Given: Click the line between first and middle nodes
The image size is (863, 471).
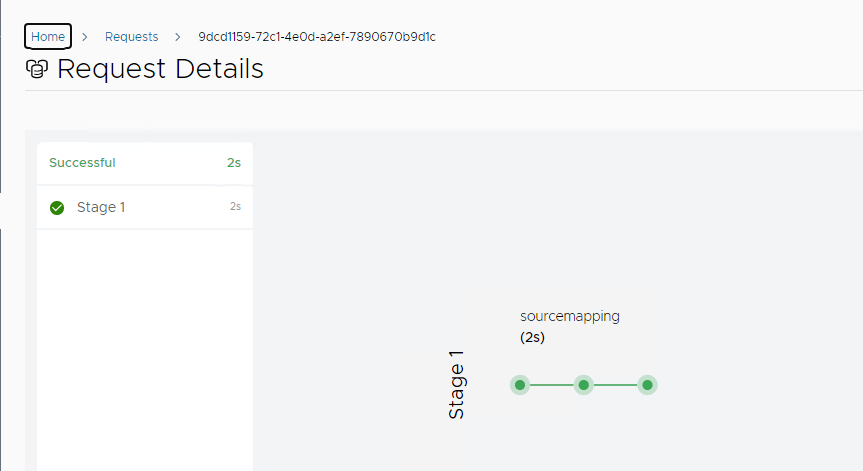Looking at the screenshot, I should point(552,385).
